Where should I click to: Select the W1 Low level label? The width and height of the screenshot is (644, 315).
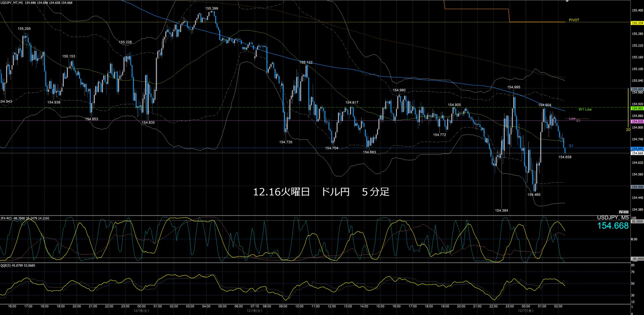click(x=585, y=109)
